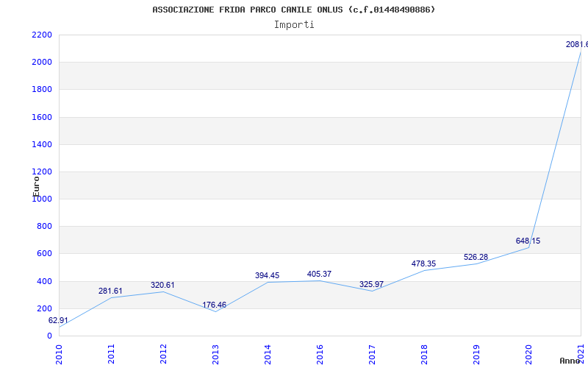This screenshot has width=588, height=368.
Task: Click the chart title ASSOCIAZIONE FRIDA PARCO CANILE
Action: pos(293,10)
